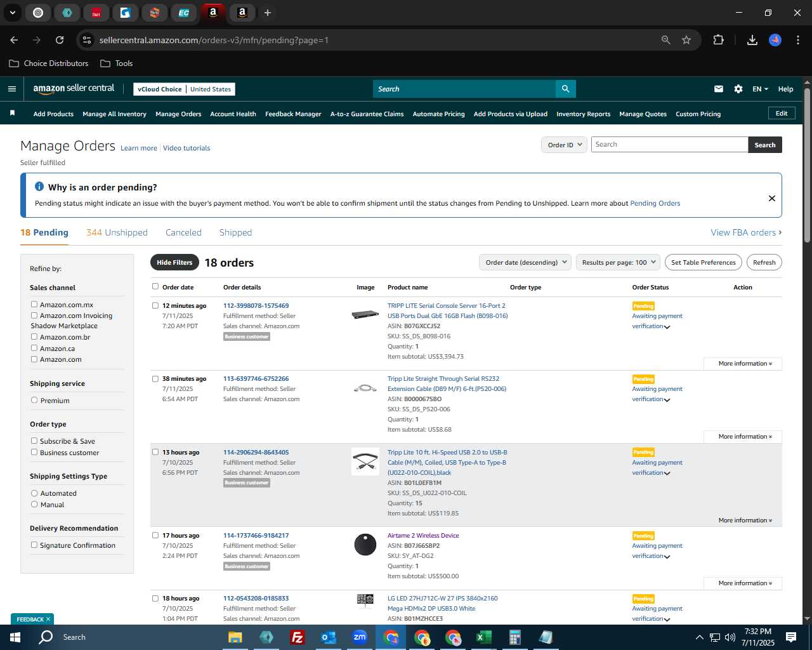Viewport: 812px width, 650px height.
Task: Expand More information for order 114-2906294-8643405
Action: 745,521
